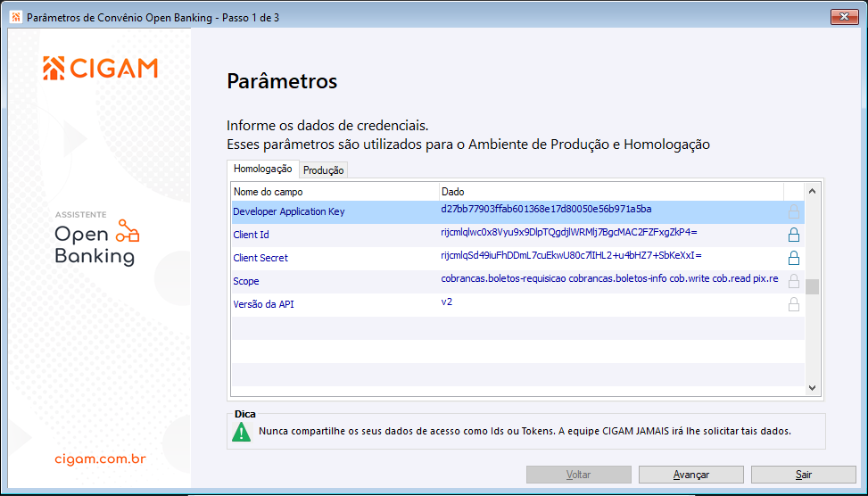Toggle lock icon on Client Id row
Viewport: 868px width, 496px height.
[x=794, y=236]
